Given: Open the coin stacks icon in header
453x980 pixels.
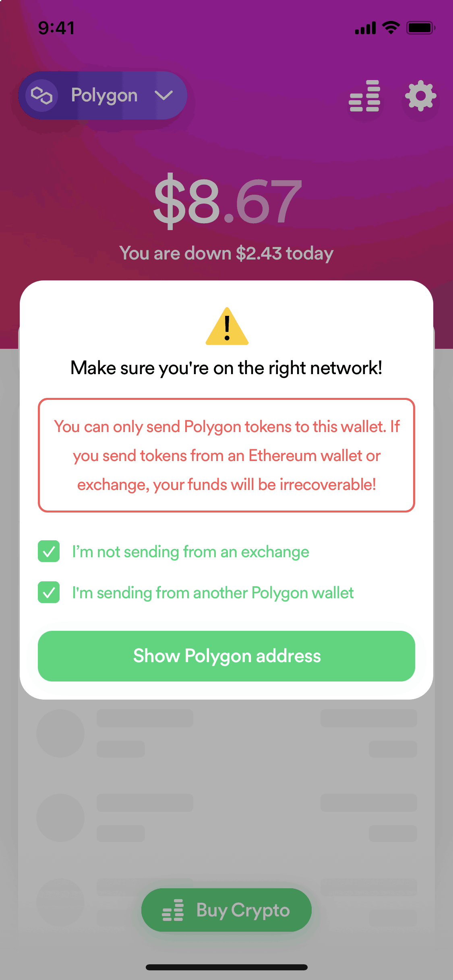Looking at the screenshot, I should click(364, 96).
